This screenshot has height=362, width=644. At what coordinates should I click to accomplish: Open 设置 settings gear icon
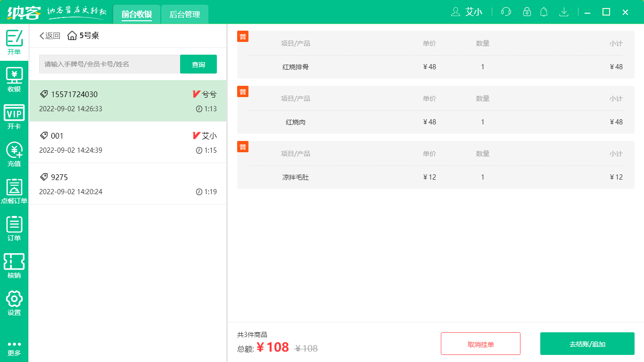(14, 303)
